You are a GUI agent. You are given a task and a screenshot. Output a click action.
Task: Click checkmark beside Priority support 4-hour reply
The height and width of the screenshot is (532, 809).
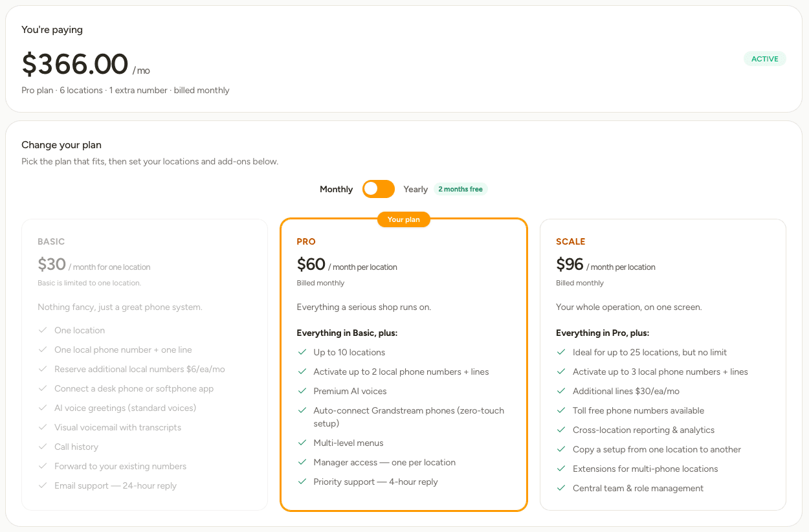pyautogui.click(x=302, y=482)
